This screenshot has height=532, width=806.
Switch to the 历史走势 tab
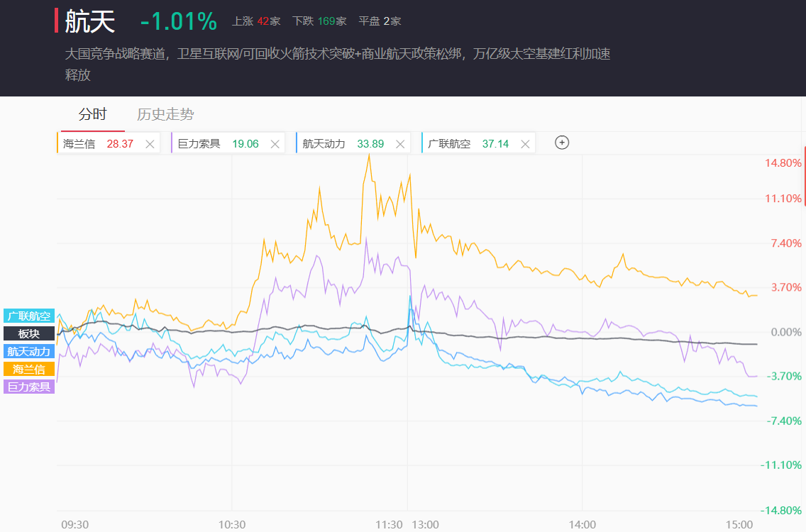165,114
